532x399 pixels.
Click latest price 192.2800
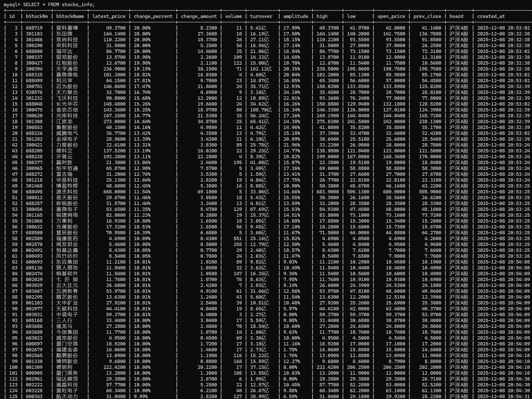(114, 157)
